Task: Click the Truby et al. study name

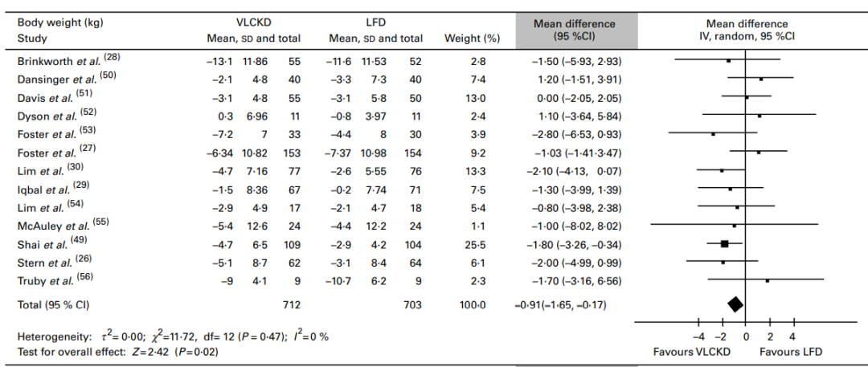Action: click(43, 281)
